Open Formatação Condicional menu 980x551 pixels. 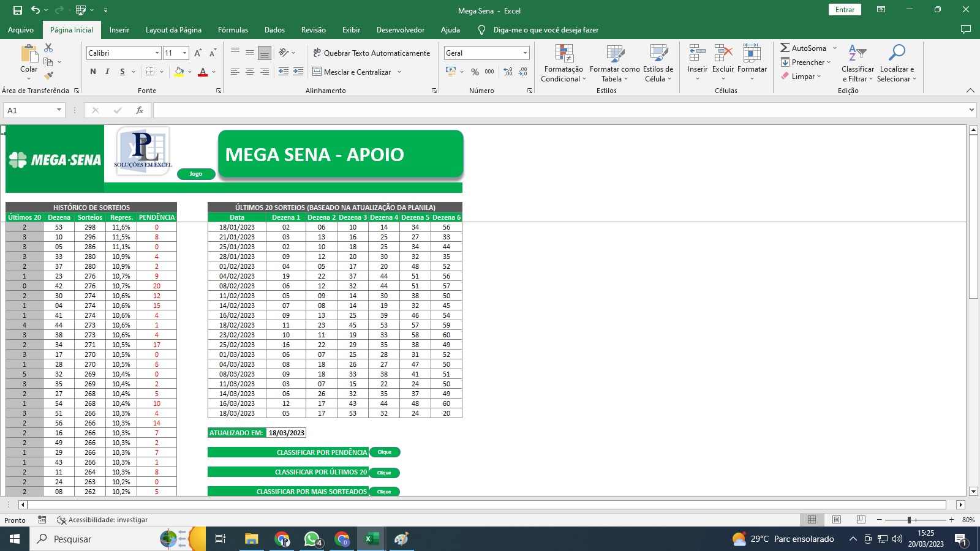click(563, 63)
